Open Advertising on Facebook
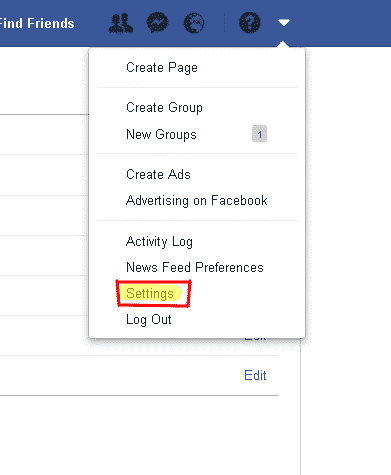Screen dimensions: 391x475 pos(197,200)
